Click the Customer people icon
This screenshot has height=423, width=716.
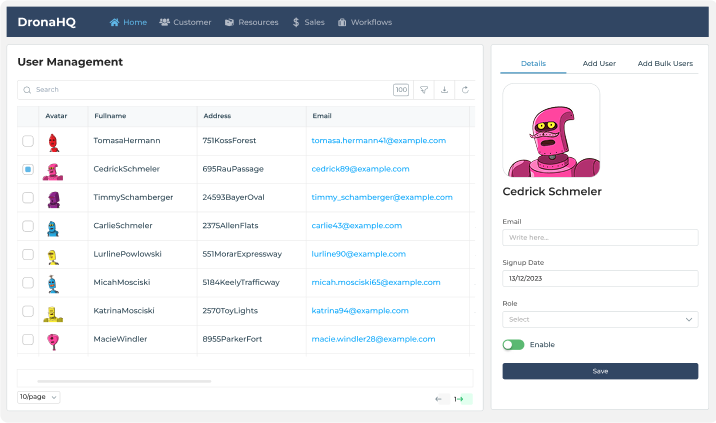(x=164, y=22)
